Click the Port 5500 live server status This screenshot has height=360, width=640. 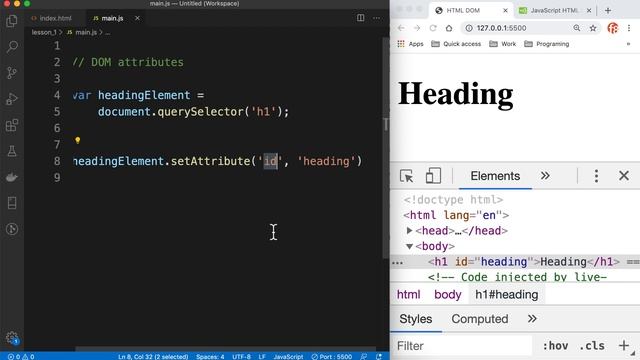331,356
